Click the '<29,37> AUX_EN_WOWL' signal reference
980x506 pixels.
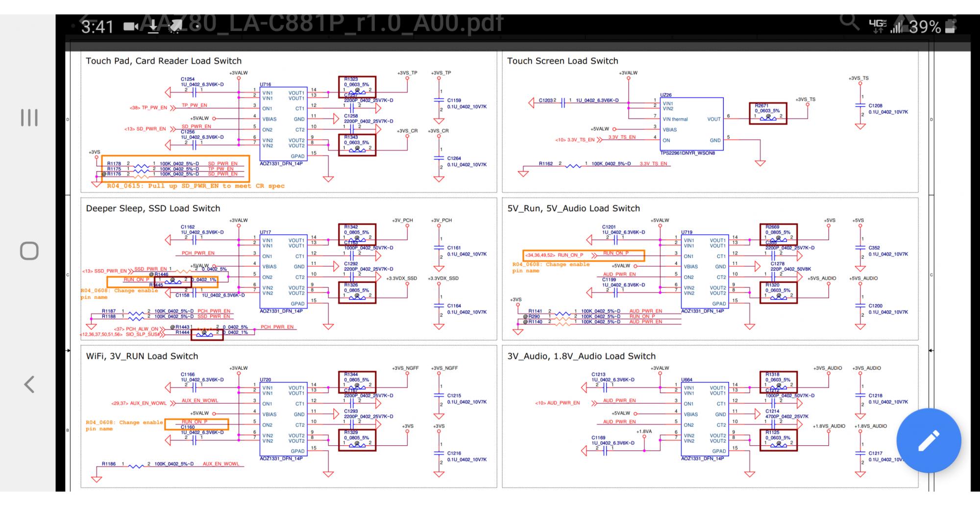(x=139, y=404)
